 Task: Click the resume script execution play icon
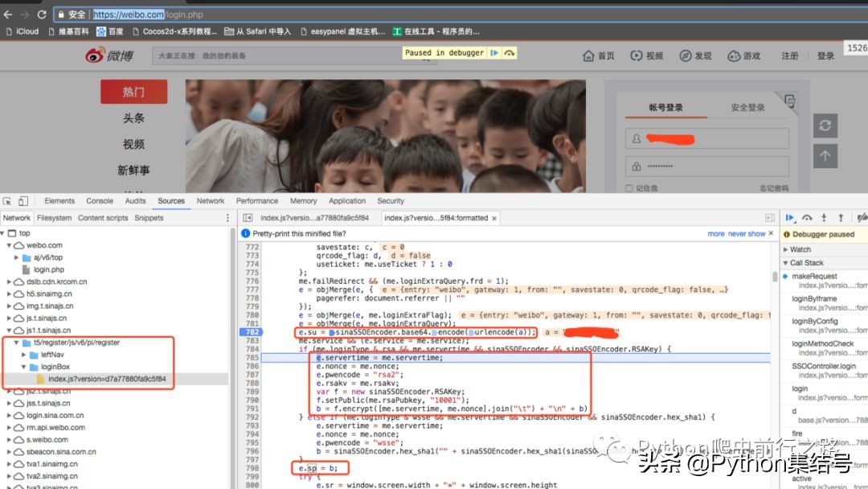tap(790, 217)
